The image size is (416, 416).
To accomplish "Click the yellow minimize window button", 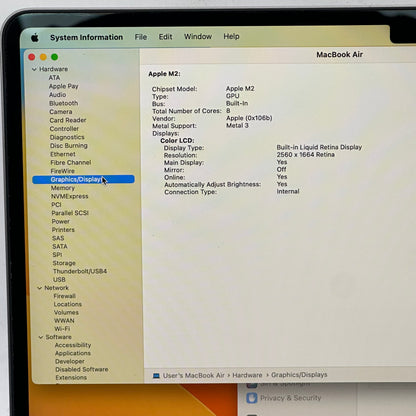I will (x=43, y=57).
